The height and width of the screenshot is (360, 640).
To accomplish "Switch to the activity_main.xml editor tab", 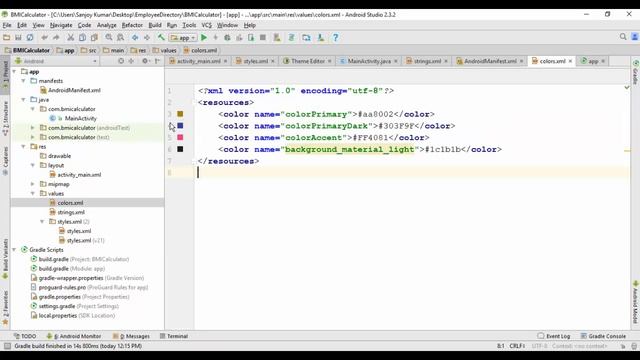I will tap(198, 61).
